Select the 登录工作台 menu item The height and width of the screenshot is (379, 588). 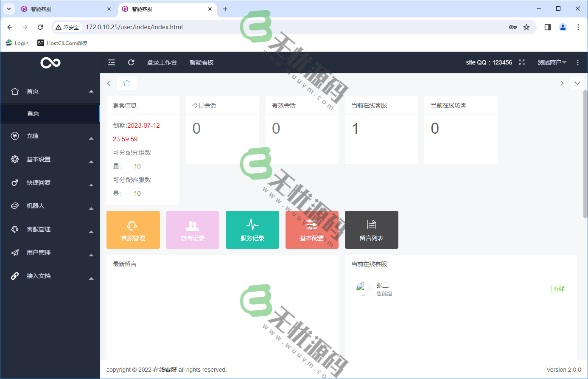point(162,62)
